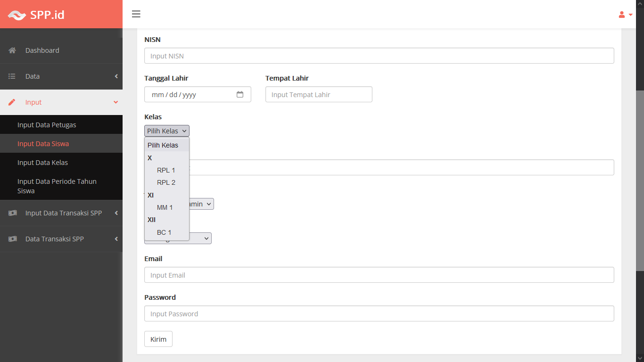
Task: Open Input Data Periode Tahun Siswa
Action: pos(57,186)
